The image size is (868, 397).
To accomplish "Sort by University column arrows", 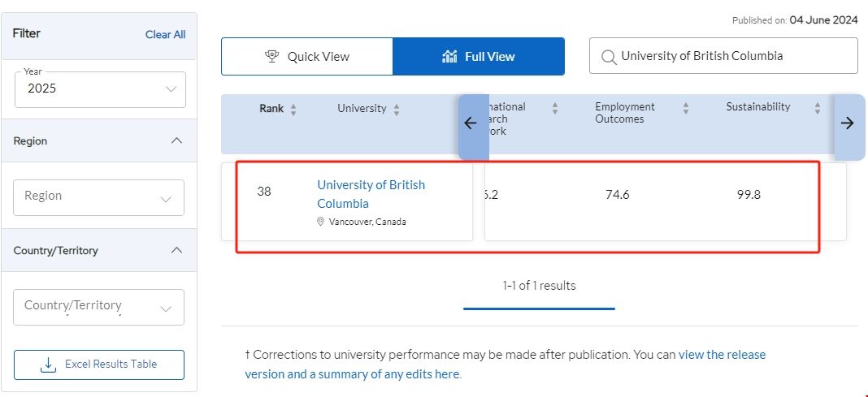I will point(397,110).
